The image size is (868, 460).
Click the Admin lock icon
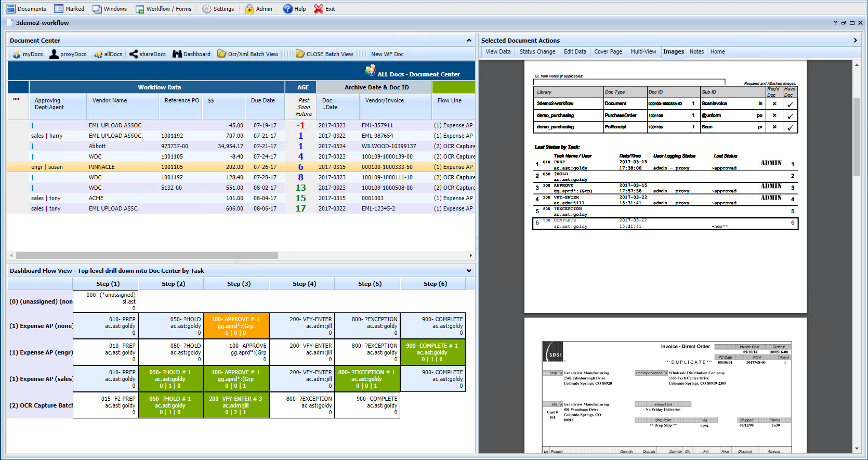point(249,9)
